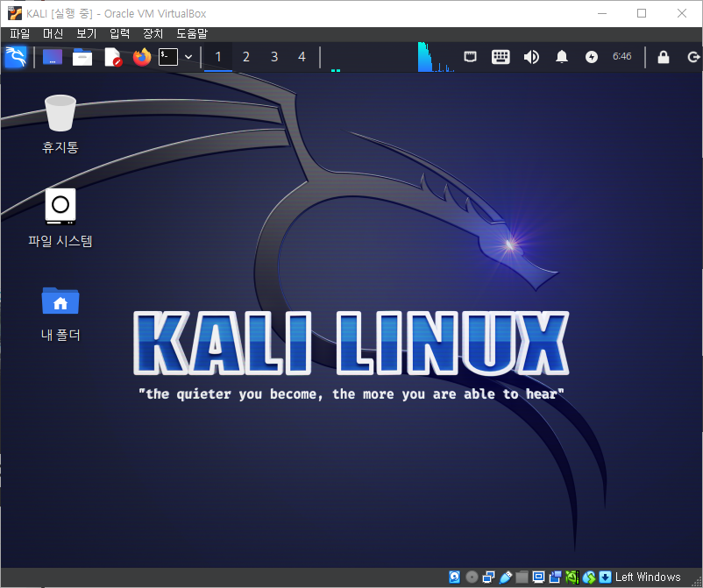Open the 파일 menu
Screen dimensions: 703x588
pos(20,33)
